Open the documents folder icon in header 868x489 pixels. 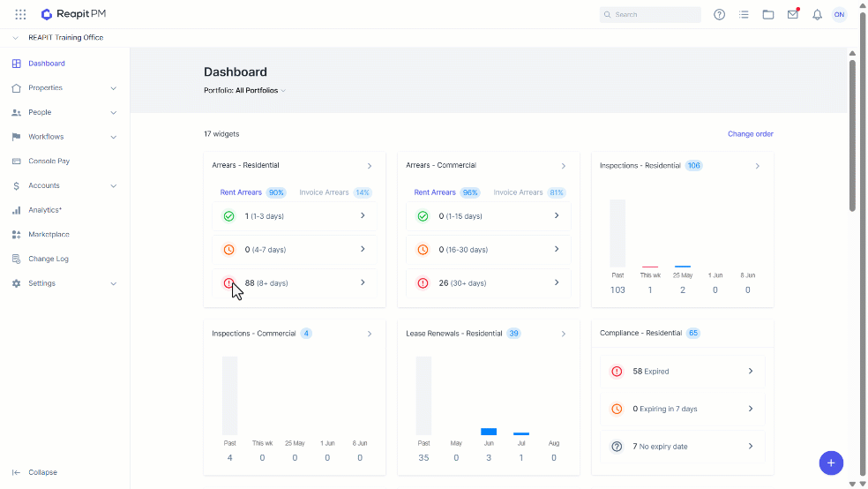point(767,15)
